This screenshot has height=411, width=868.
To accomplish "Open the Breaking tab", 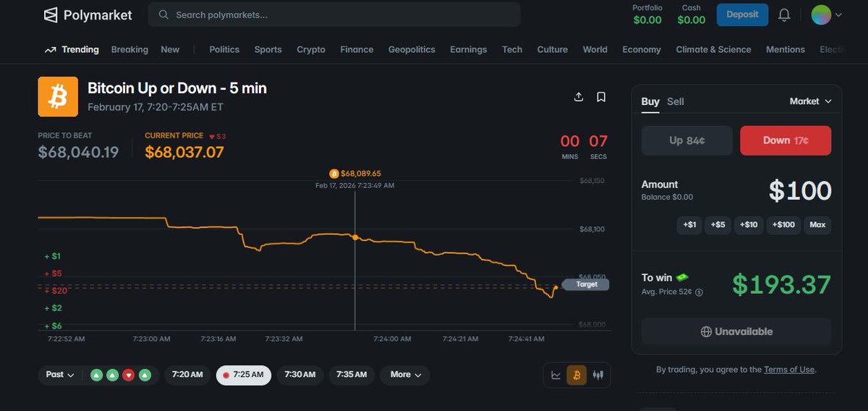I will [x=129, y=50].
